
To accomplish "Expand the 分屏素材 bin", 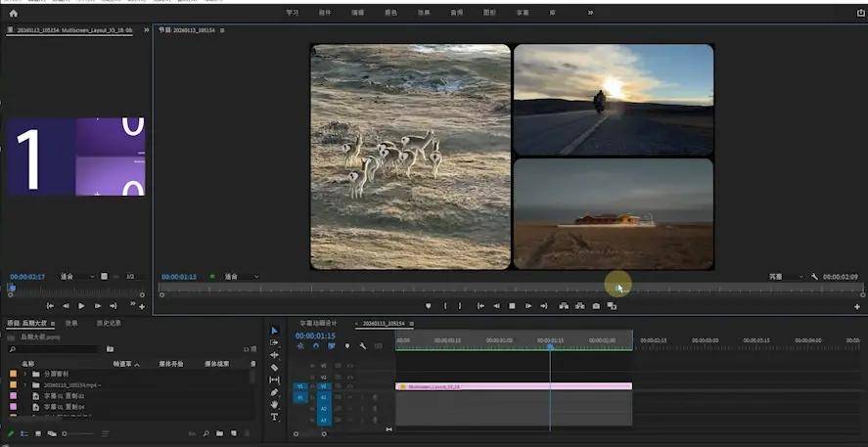I will [x=24, y=374].
